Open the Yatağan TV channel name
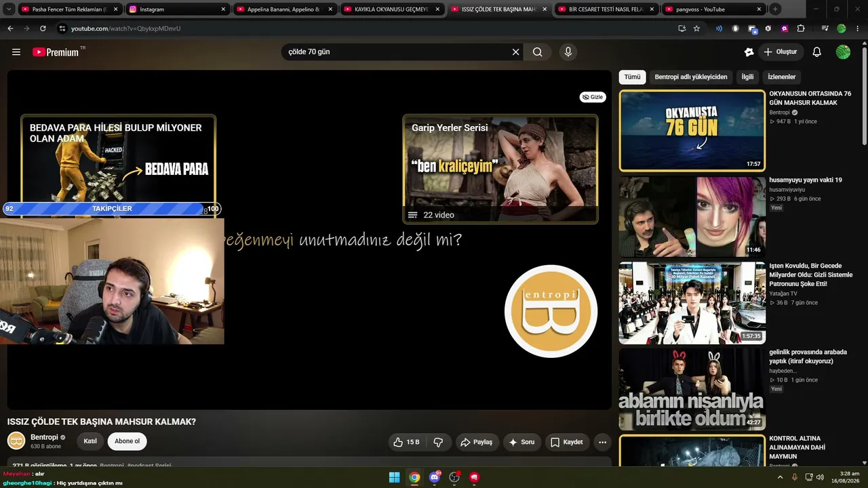 pyautogui.click(x=783, y=293)
